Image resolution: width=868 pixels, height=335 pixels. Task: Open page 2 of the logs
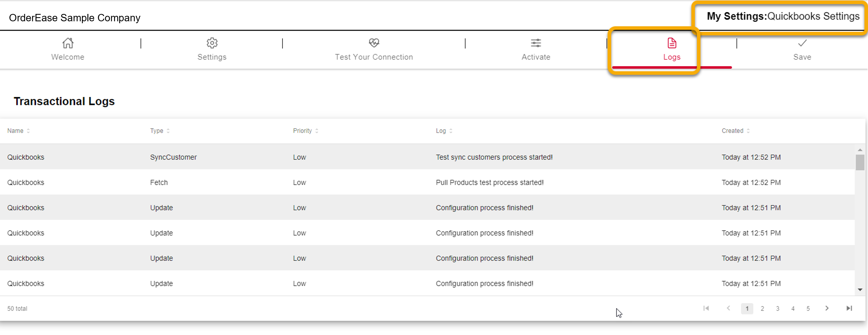pyautogui.click(x=762, y=309)
